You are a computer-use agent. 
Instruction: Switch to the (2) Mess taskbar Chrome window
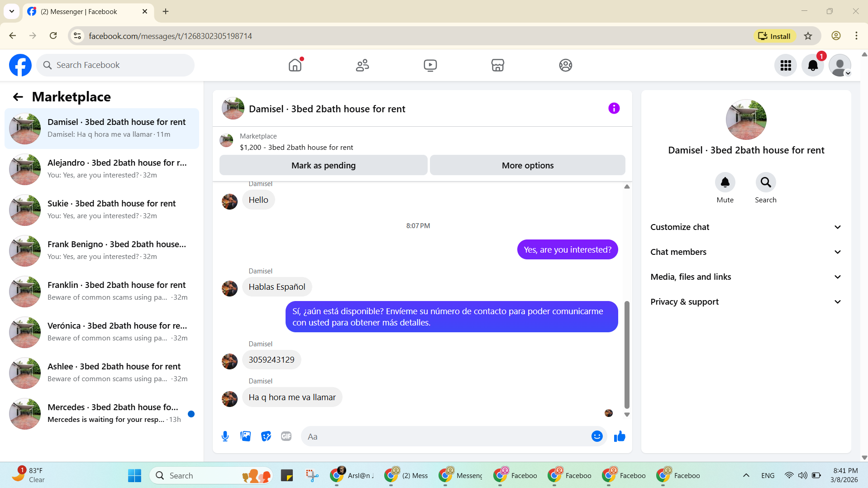pos(406,475)
